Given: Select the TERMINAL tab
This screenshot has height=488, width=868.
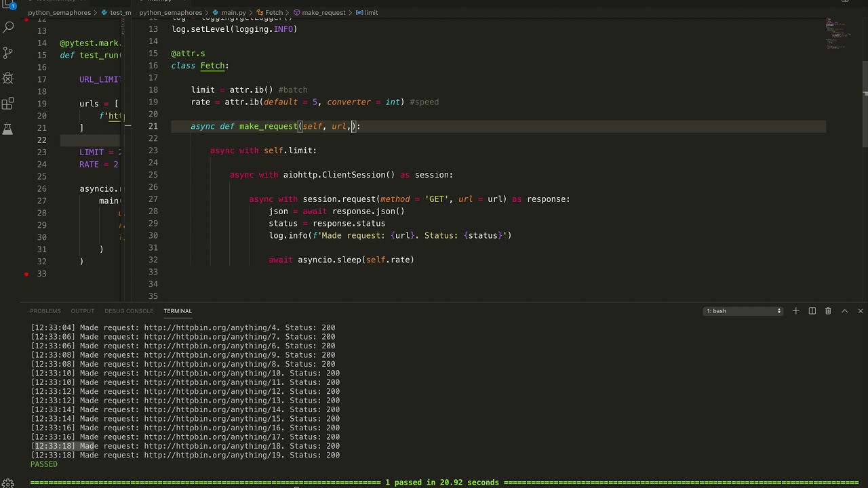Looking at the screenshot, I should [178, 311].
